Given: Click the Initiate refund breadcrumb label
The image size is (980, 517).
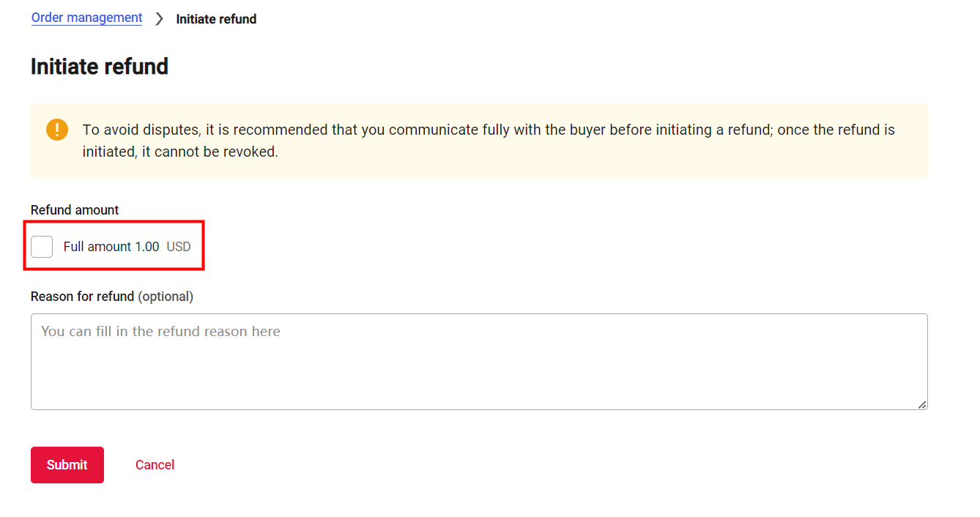Looking at the screenshot, I should [216, 18].
